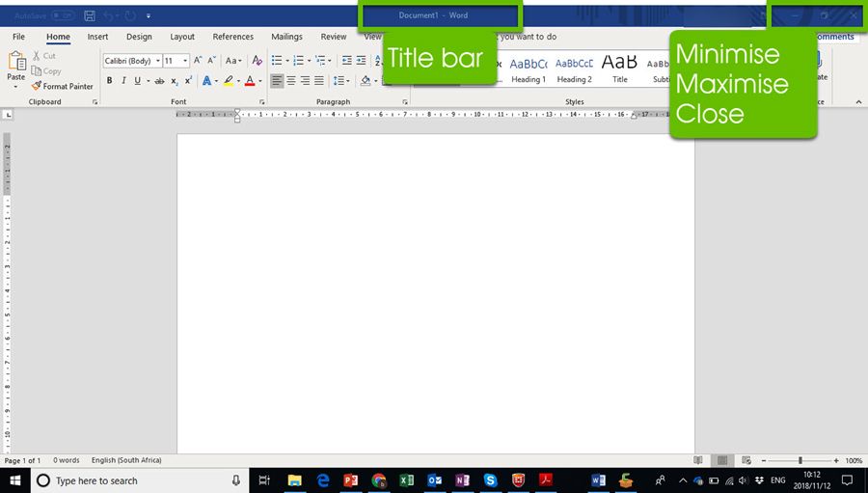The image size is (868, 493).
Task: Expand the font size dropdown
Action: tap(185, 61)
